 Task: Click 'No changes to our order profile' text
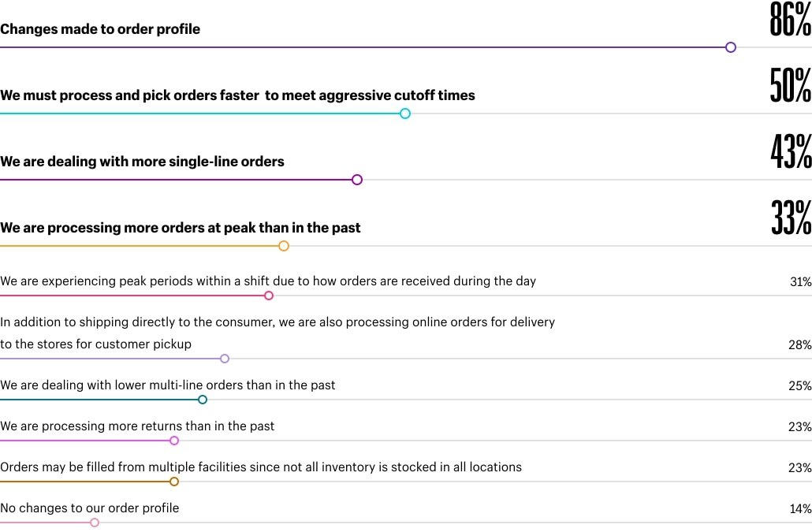point(89,508)
